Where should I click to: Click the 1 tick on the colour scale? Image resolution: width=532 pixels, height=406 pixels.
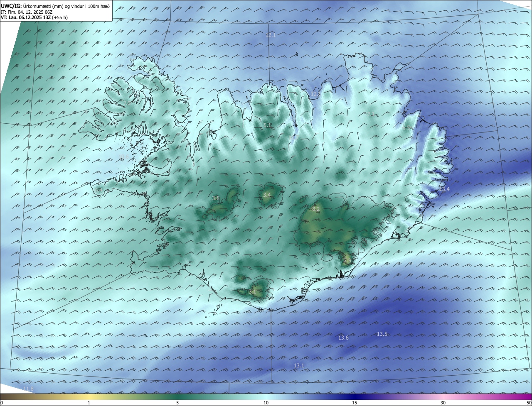pyautogui.click(x=89, y=403)
